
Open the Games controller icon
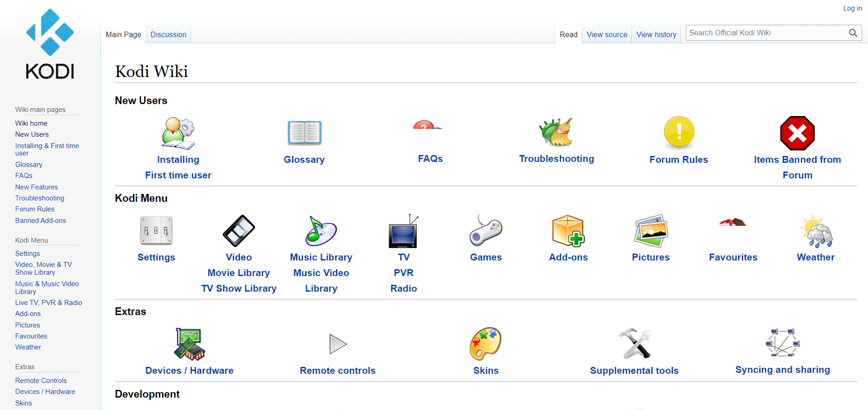pos(486,231)
